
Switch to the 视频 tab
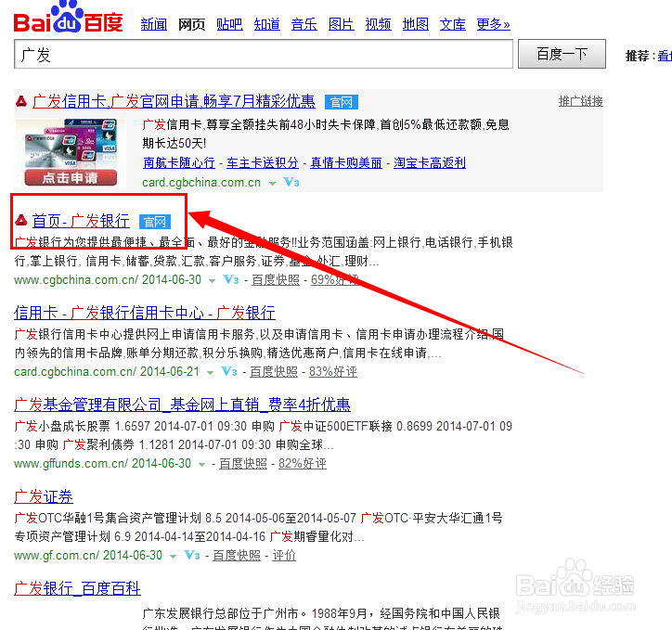click(378, 24)
